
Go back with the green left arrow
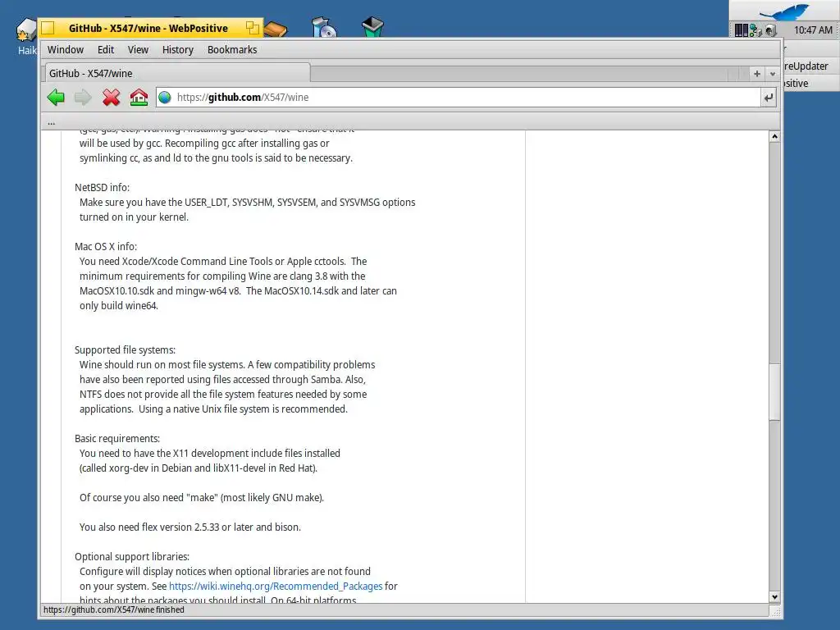tap(56, 98)
